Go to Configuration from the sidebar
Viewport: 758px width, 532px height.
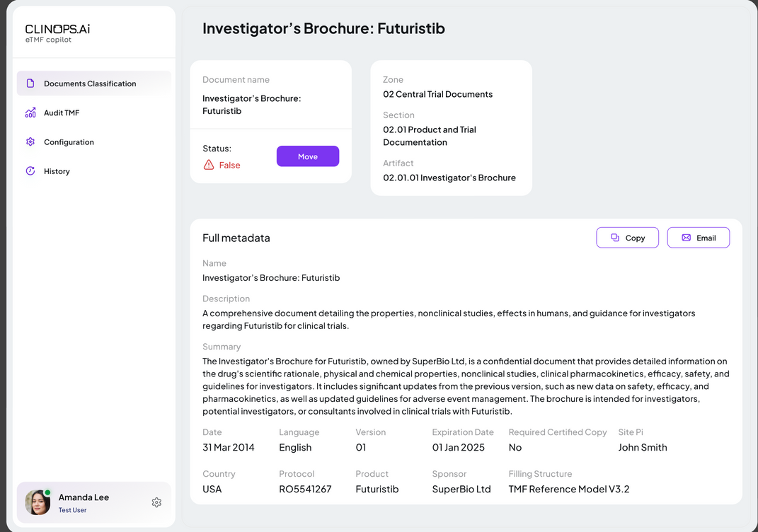tap(69, 141)
